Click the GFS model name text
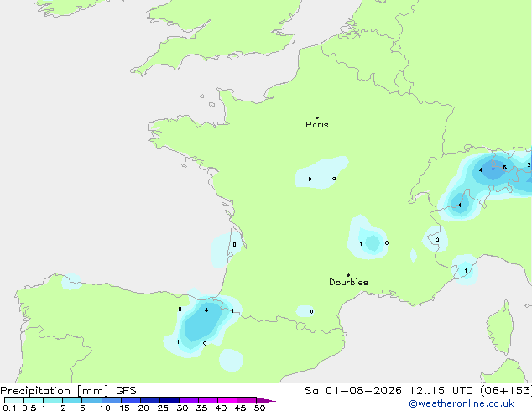The width and height of the screenshot is (532, 411). [x=126, y=391]
